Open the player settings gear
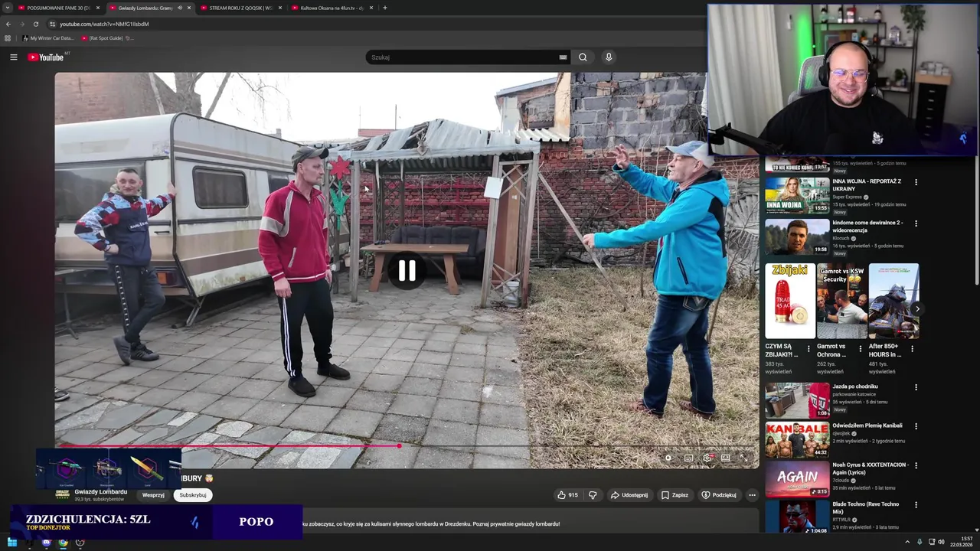Image resolution: width=980 pixels, height=551 pixels. [x=707, y=458]
